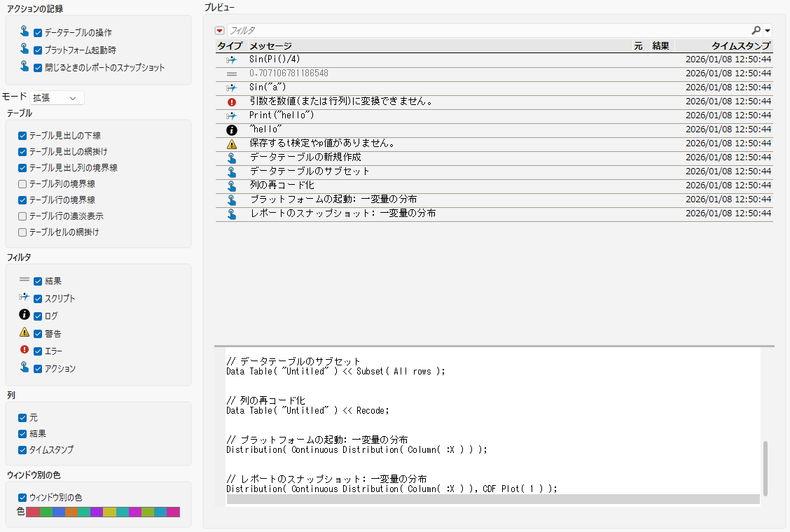Open the モード dropdown showing 拡張
Viewport: 790px width, 532px height.
pyautogui.click(x=57, y=98)
